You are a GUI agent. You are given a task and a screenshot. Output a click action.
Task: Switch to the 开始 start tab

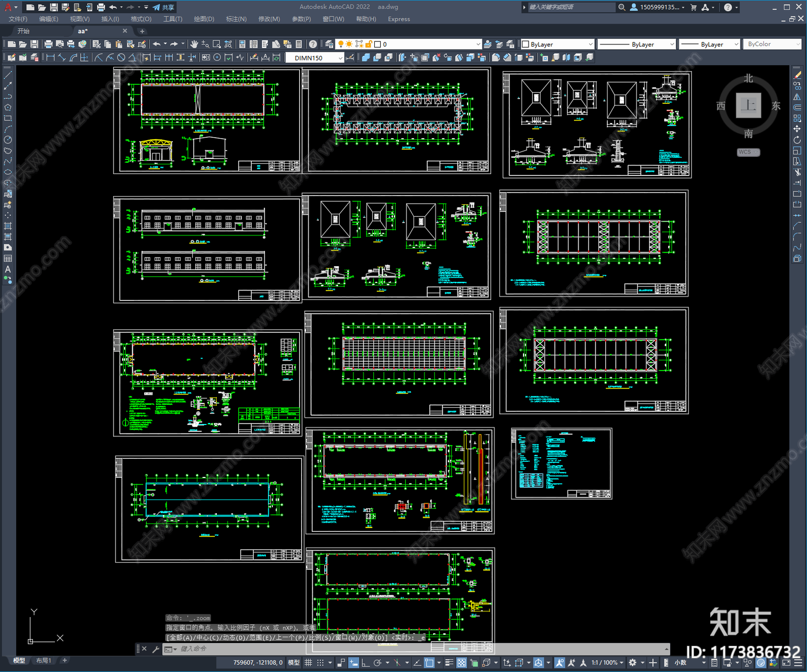24,31
